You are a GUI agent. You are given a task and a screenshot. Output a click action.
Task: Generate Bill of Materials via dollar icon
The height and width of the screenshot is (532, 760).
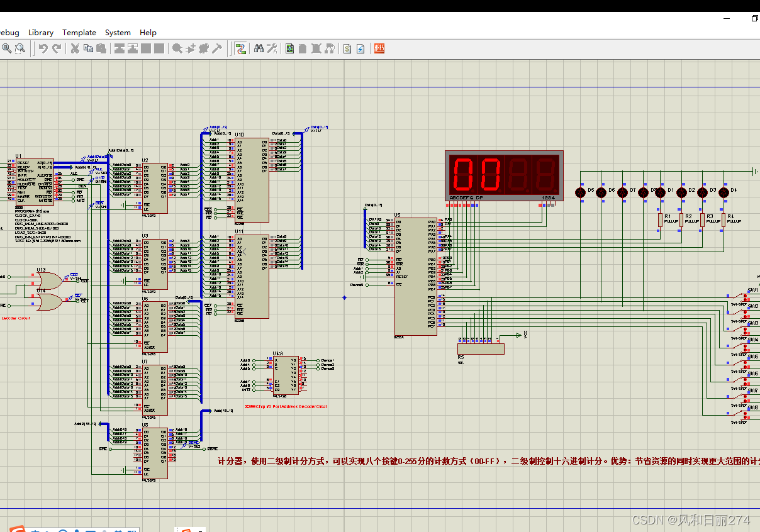click(347, 48)
